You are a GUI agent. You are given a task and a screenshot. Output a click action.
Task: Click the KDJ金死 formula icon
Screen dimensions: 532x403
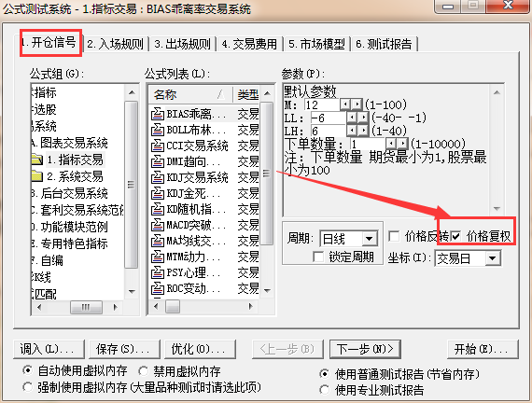(158, 193)
